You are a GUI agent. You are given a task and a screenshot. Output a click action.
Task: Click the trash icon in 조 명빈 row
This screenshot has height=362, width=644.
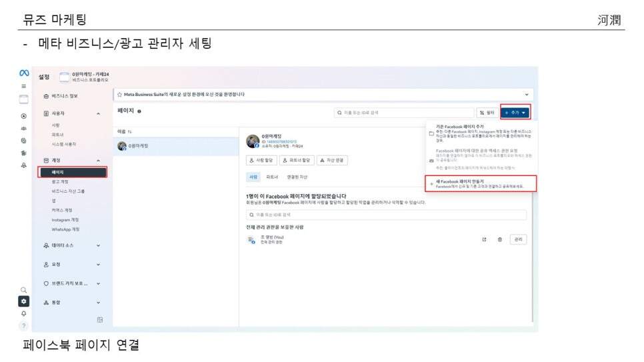500,239
